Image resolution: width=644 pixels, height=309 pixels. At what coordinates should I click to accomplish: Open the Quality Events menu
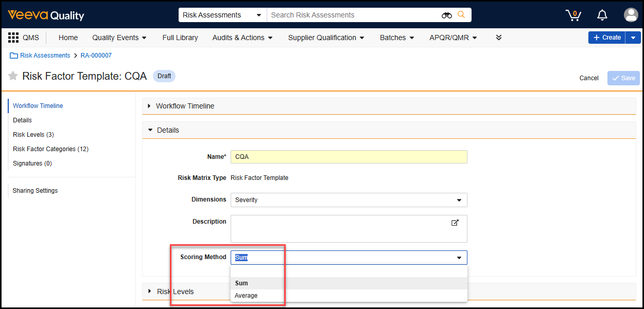119,38
